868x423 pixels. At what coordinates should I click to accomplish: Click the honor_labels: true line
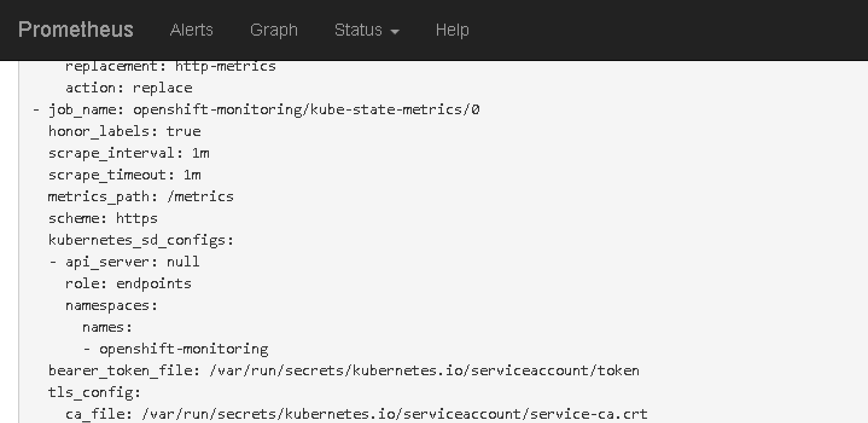point(124,131)
